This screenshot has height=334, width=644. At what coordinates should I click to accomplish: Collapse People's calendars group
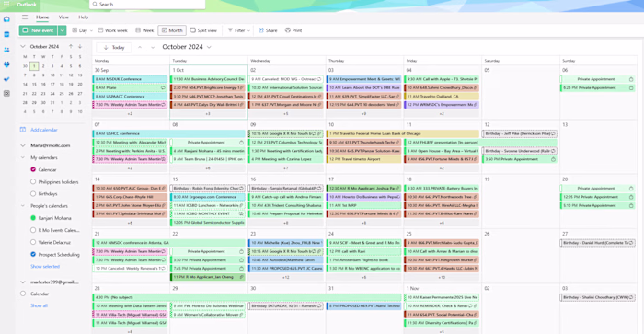pos(23,206)
